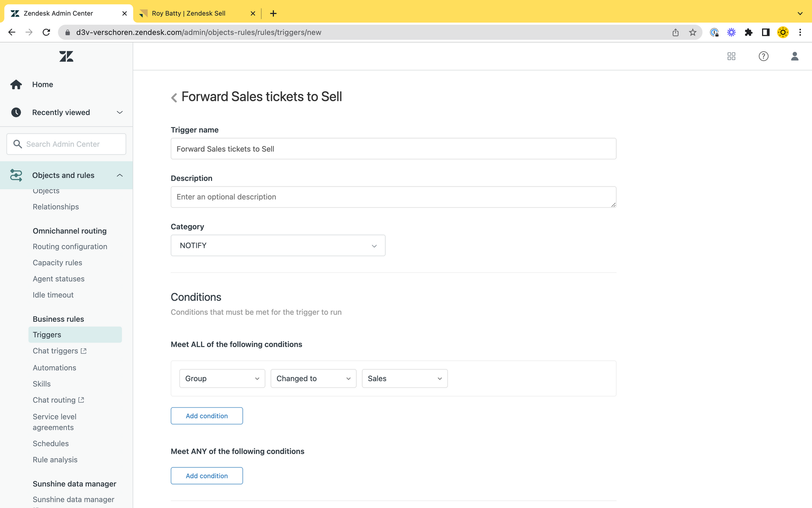Open the browser extensions puzzle icon
812x508 pixels.
[x=748, y=33]
